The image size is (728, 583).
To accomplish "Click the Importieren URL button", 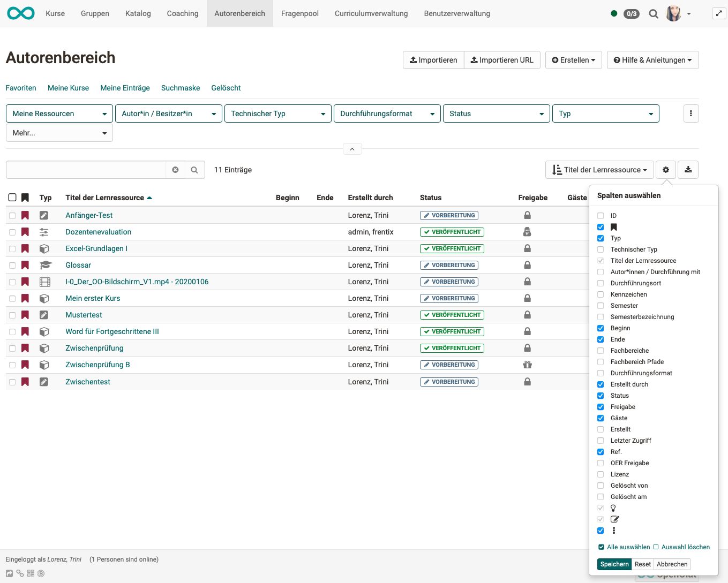I will [x=502, y=60].
